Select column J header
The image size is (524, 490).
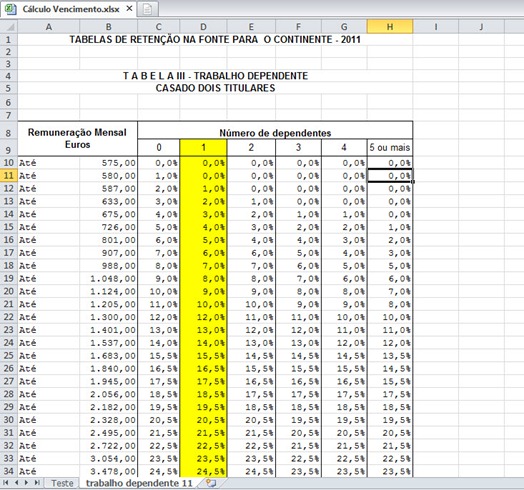481,27
